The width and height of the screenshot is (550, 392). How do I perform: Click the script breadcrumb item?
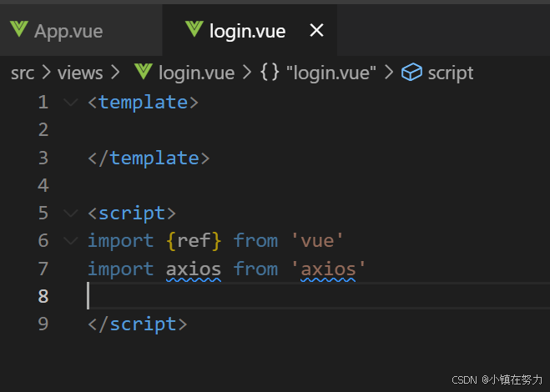click(x=451, y=73)
